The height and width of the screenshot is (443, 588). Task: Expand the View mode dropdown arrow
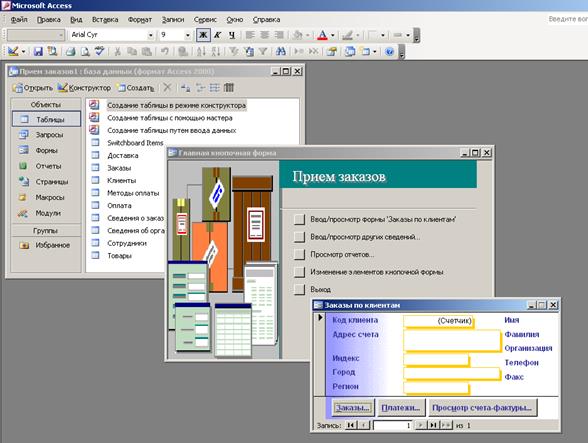(23, 51)
